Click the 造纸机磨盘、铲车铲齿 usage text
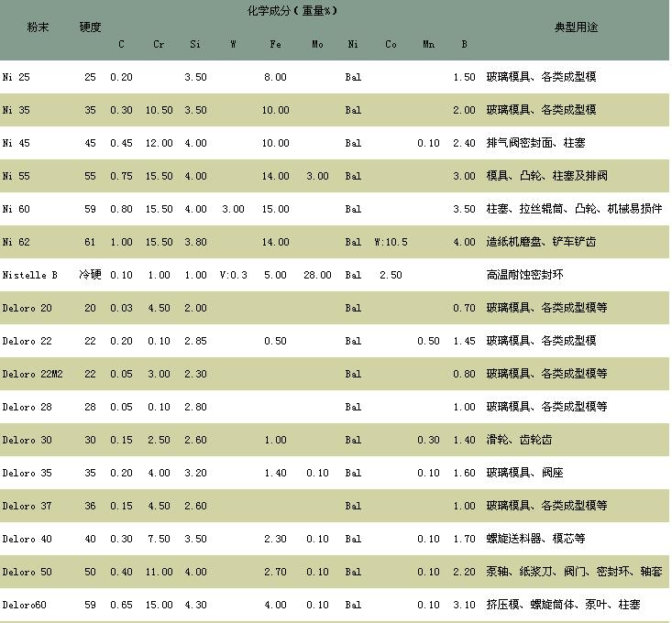The width and height of the screenshot is (672, 623). click(540, 242)
